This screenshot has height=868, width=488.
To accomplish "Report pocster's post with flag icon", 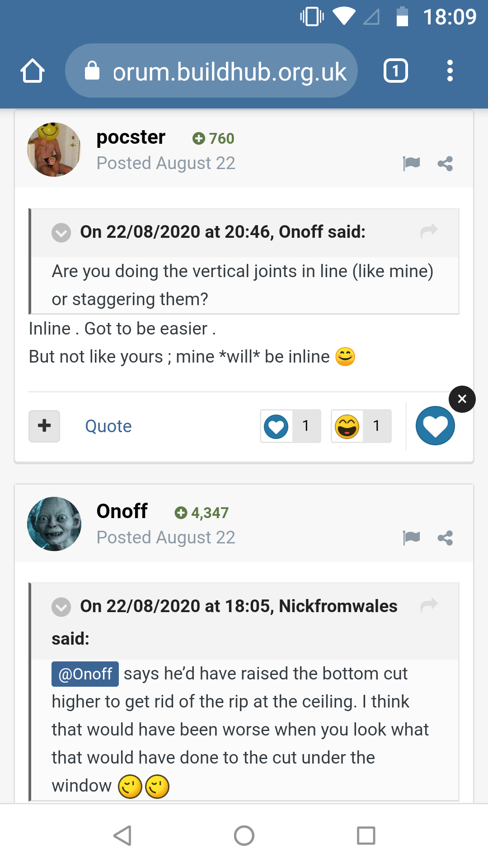I will tap(411, 163).
